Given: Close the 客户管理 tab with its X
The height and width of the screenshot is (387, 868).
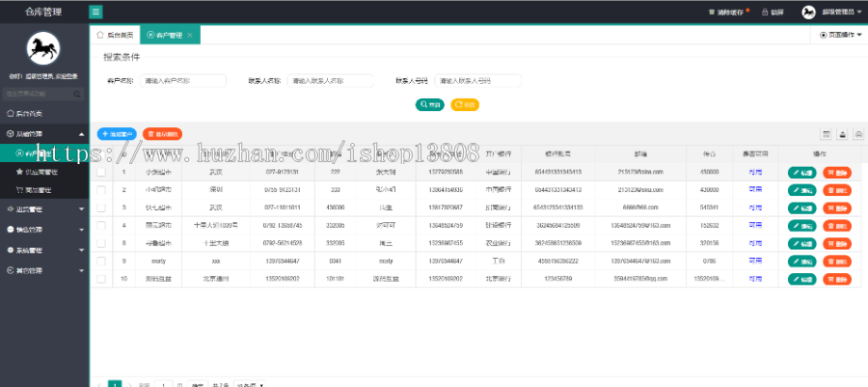Looking at the screenshot, I should click(x=190, y=35).
